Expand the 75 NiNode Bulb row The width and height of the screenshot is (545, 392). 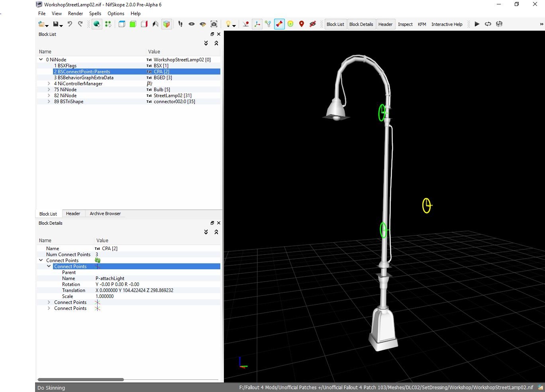[49, 90]
